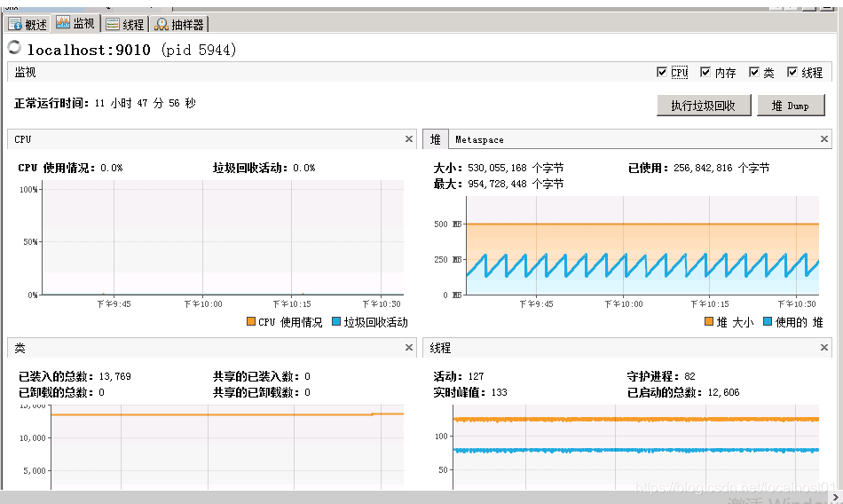Click the localhost:9010 (pid 5944) title
Screen dimensions: 843x504
point(131,50)
